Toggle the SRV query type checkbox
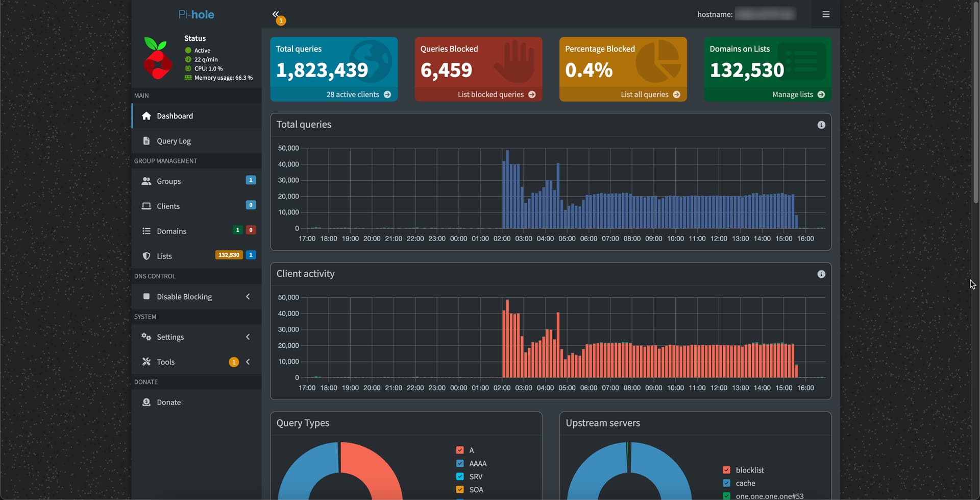980x500 pixels. point(460,477)
